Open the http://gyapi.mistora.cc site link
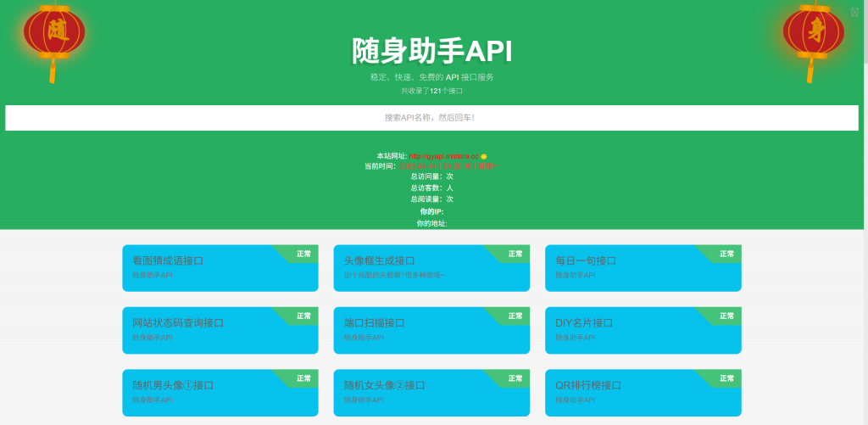Viewport: 868px width, 425px height. pos(443,156)
